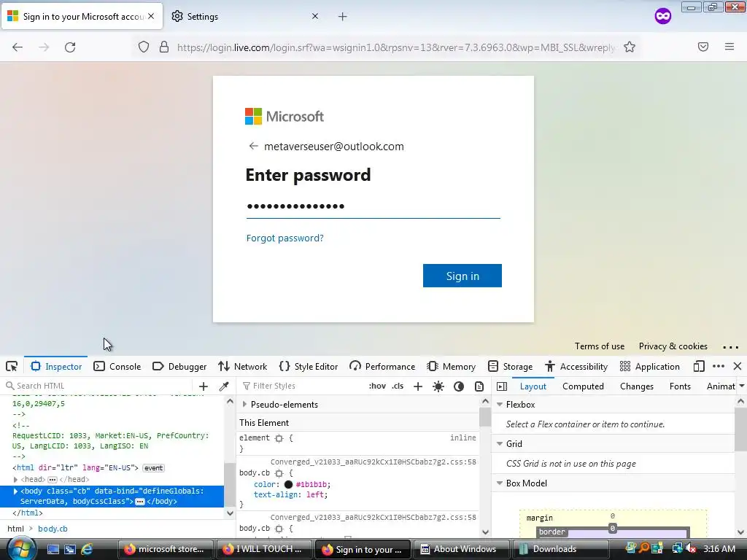The height and width of the screenshot is (560, 747).
Task: Open responsive design mode icon
Action: pos(699,366)
